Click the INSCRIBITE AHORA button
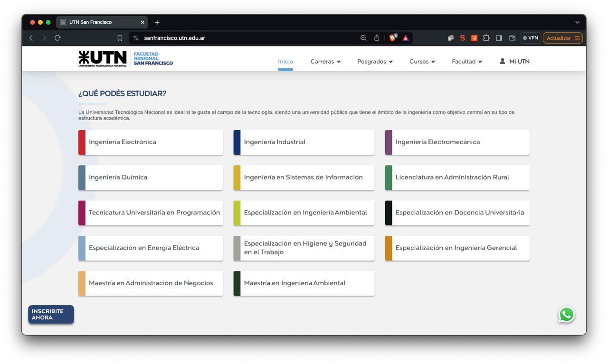This screenshot has width=608, height=364. click(51, 315)
